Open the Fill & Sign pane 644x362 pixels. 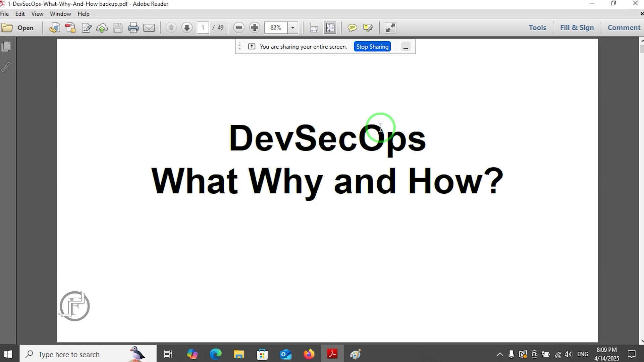pos(577,27)
